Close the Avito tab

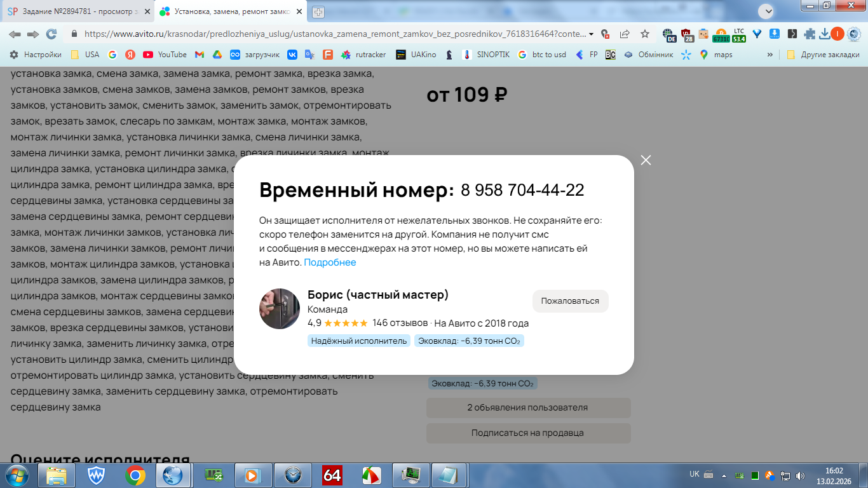(x=301, y=11)
